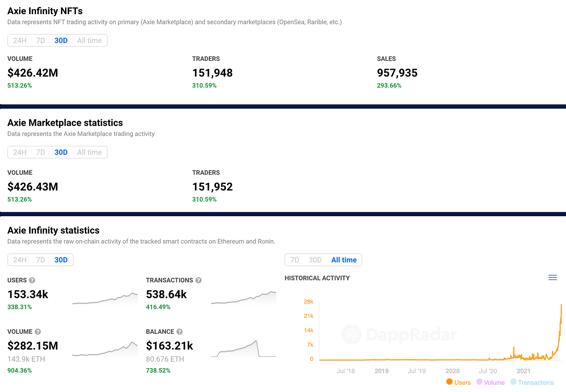Click the $163.21k balance value
The image size is (566, 392).
click(x=169, y=346)
